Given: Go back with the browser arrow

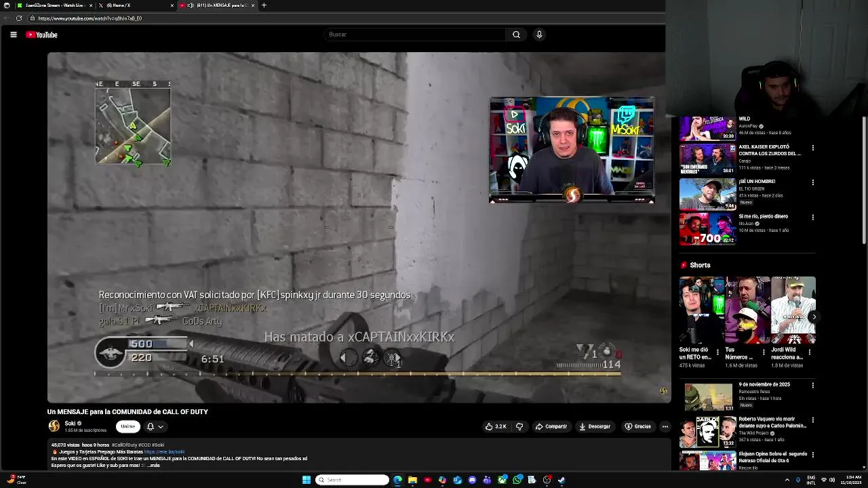Looking at the screenshot, I should tap(7, 18).
